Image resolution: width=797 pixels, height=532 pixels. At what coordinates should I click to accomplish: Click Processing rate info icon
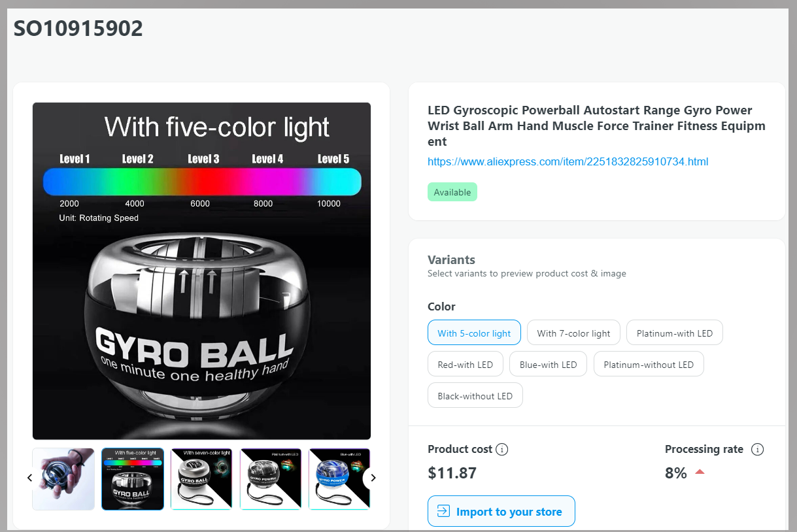click(x=758, y=450)
